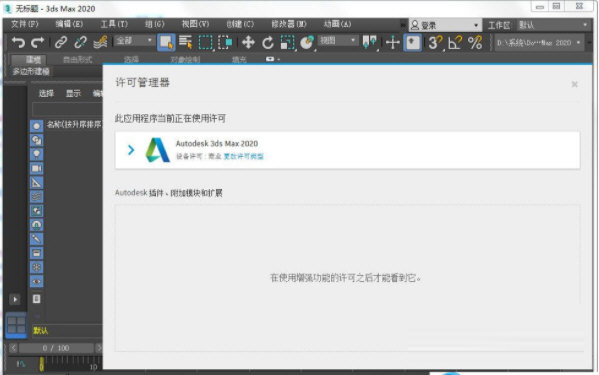Toggle display frozen objects filter
This screenshot has width=599, height=375.
pyautogui.click(x=36, y=267)
